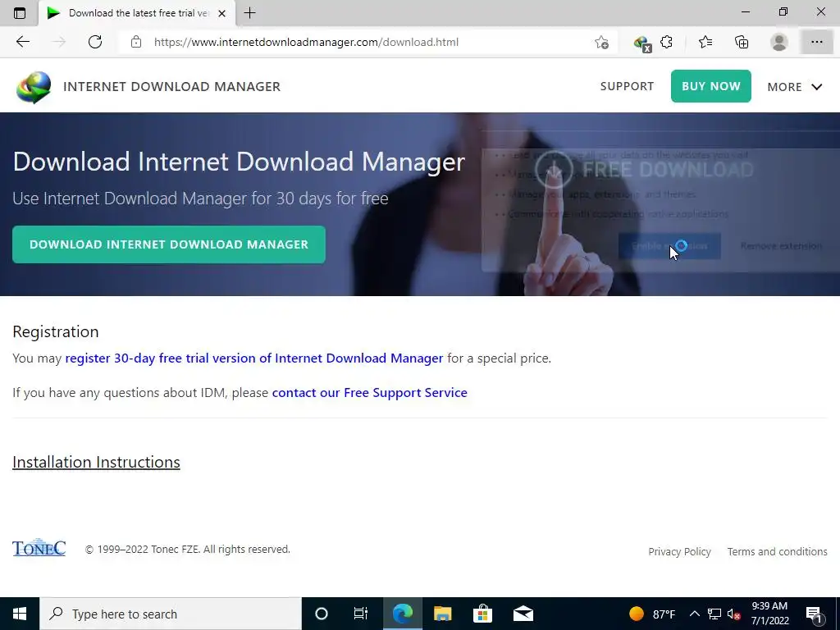View site information lock icon
Viewport: 840px width, 630px height.
136,42
